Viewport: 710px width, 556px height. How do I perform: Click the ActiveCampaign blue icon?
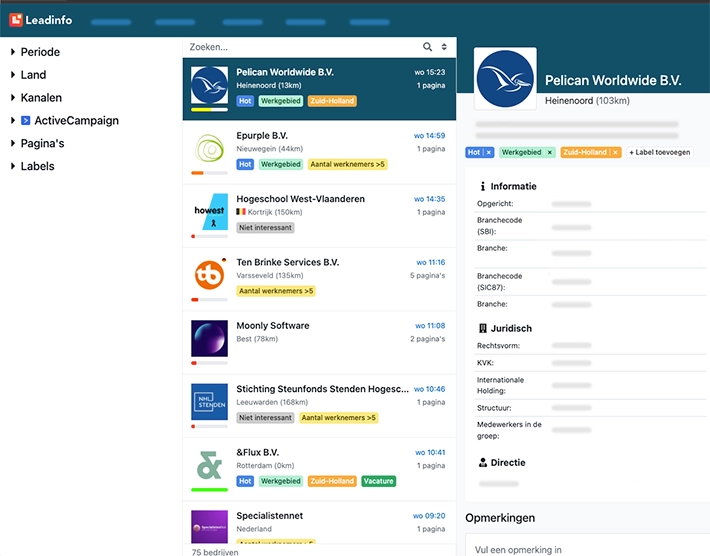[26, 120]
